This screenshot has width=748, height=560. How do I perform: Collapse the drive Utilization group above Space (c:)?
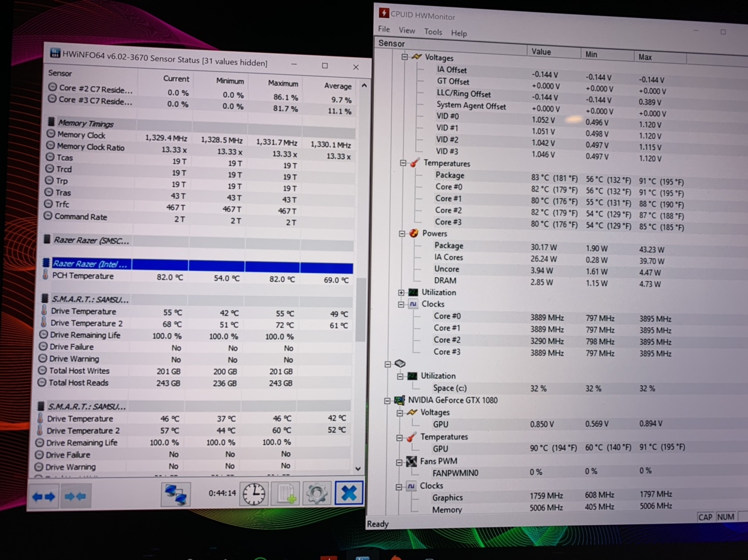click(400, 376)
